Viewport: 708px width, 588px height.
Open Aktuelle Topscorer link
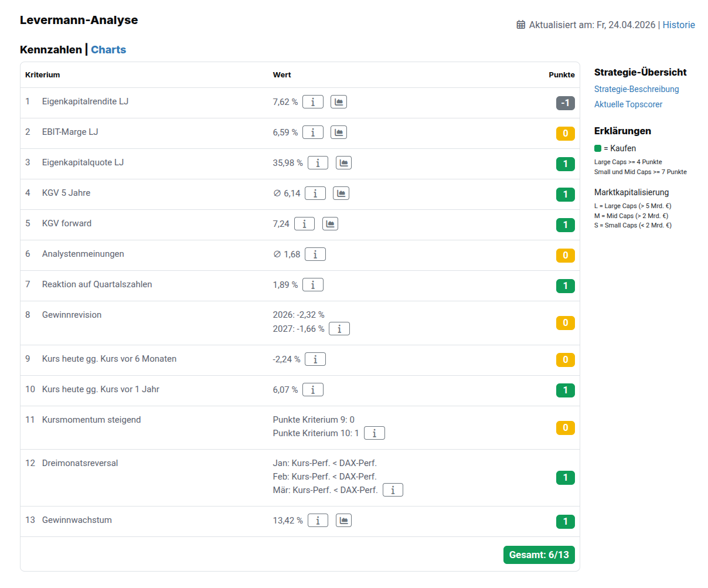[x=628, y=104]
